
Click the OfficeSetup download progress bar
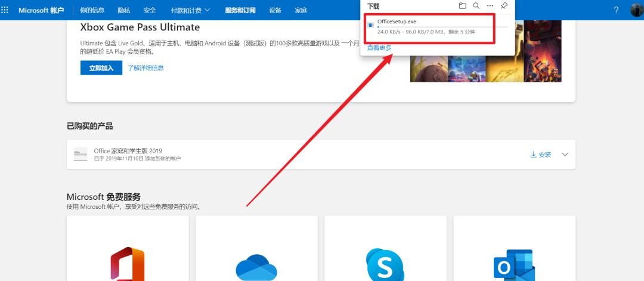click(442, 27)
